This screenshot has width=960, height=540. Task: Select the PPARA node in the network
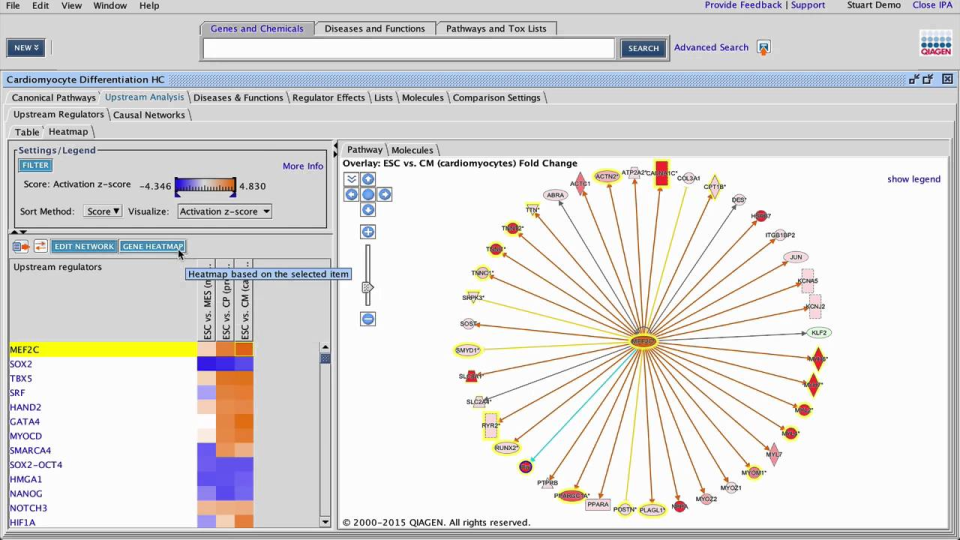[598, 504]
